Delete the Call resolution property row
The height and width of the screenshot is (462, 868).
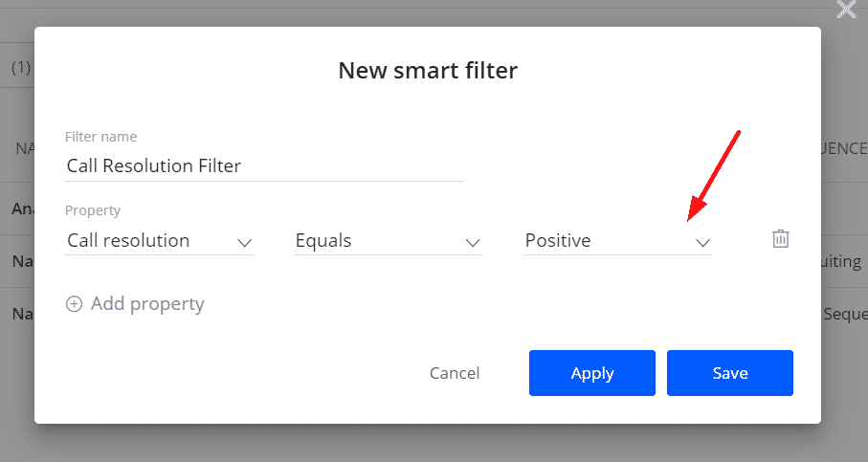coord(781,239)
